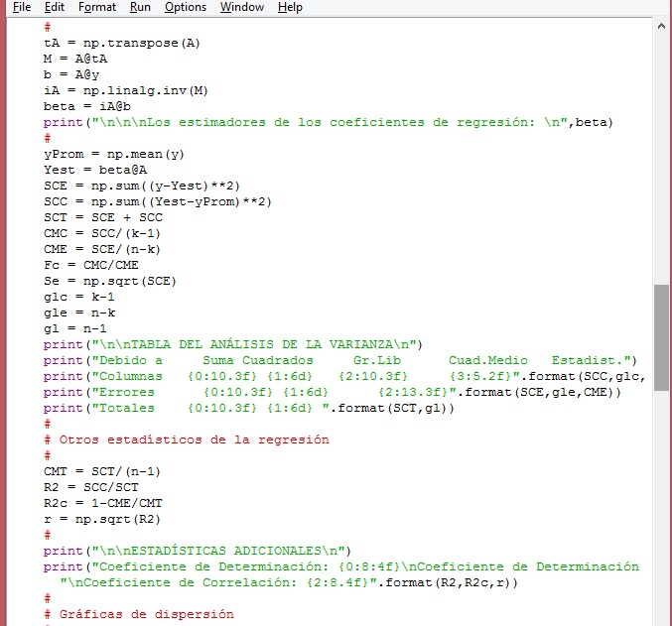Image resolution: width=672 pixels, height=626 pixels.
Task: Click the line 'SCT = SCE + SCC'
Action: coord(103,217)
